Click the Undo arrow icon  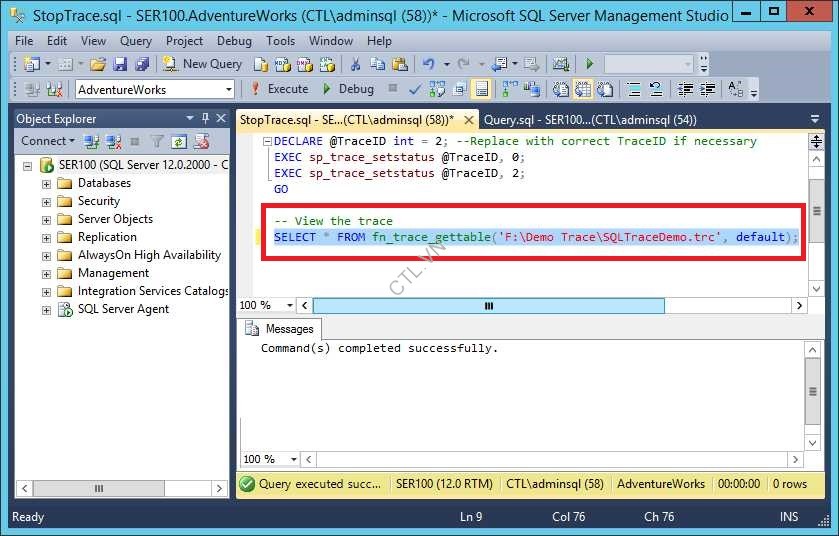[429, 64]
